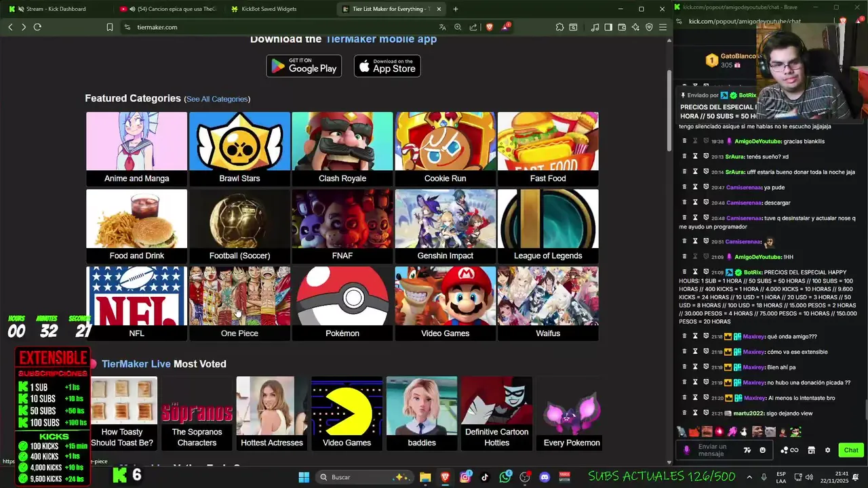Open a new browser tab

[x=455, y=9]
